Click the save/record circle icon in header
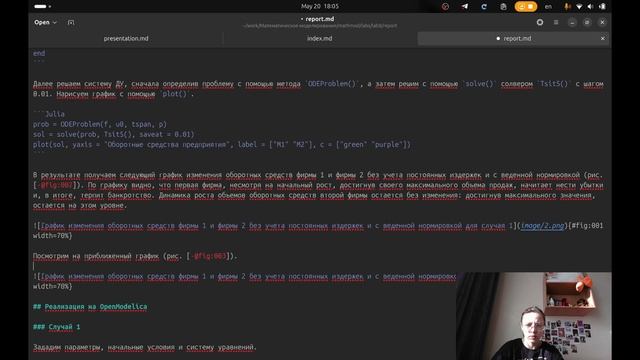The image size is (640, 360). click(x=540, y=22)
